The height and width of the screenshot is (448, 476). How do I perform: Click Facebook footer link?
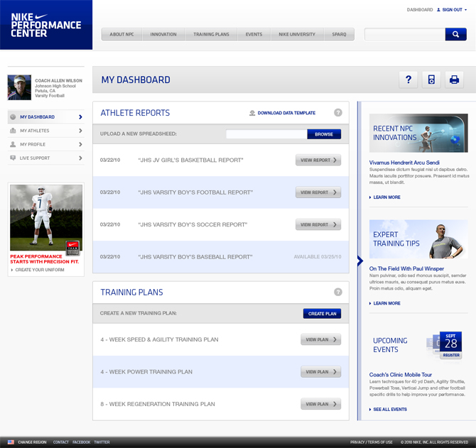tap(82, 442)
